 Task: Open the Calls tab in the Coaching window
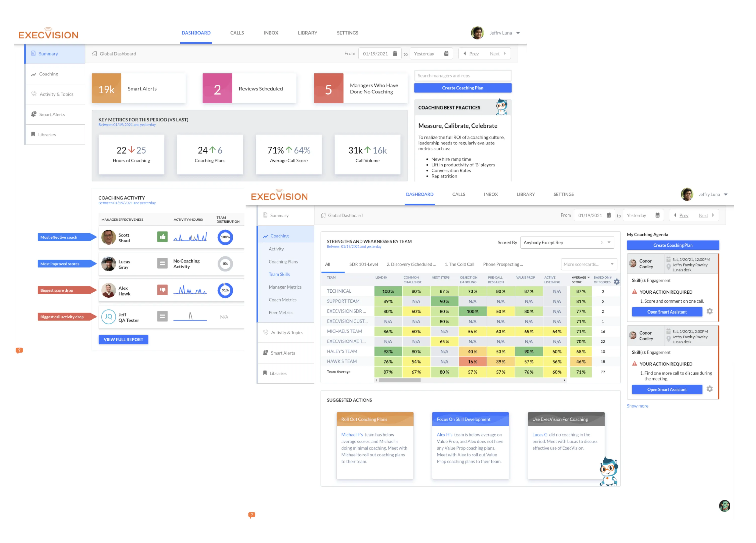click(458, 194)
